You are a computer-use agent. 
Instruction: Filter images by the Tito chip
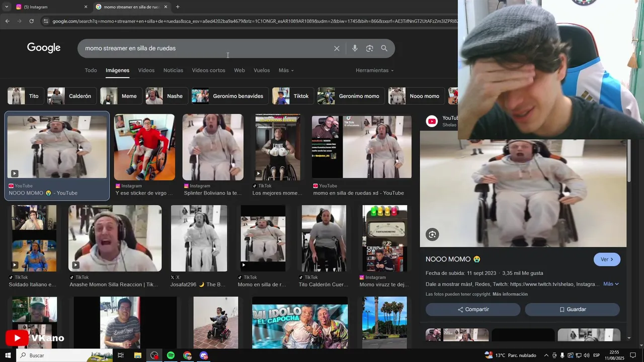coord(25,96)
